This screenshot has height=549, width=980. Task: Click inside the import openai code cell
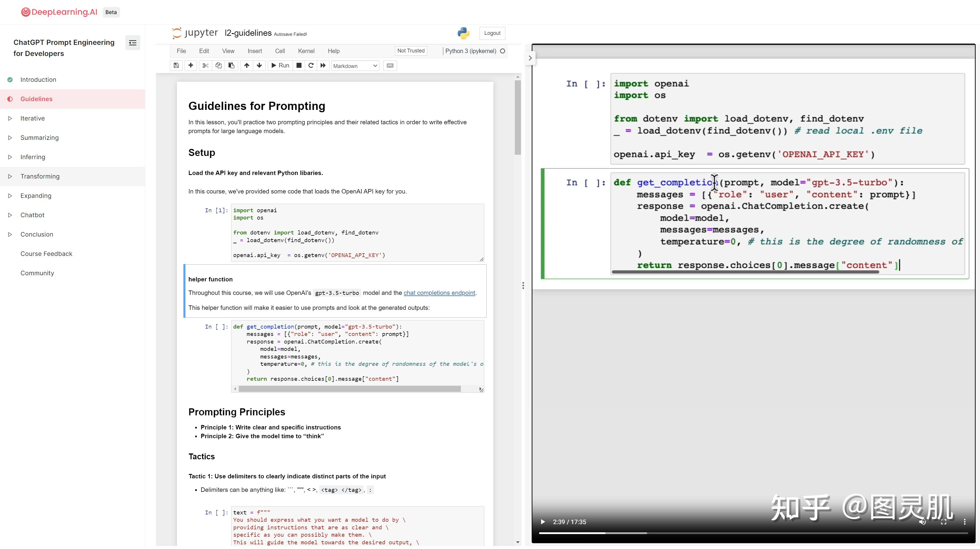pos(357,233)
